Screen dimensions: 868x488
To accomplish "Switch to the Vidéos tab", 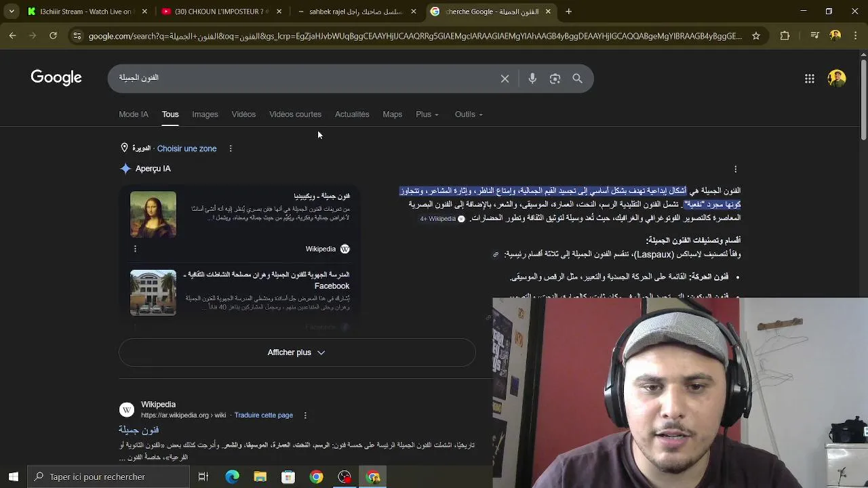I will (x=243, y=115).
